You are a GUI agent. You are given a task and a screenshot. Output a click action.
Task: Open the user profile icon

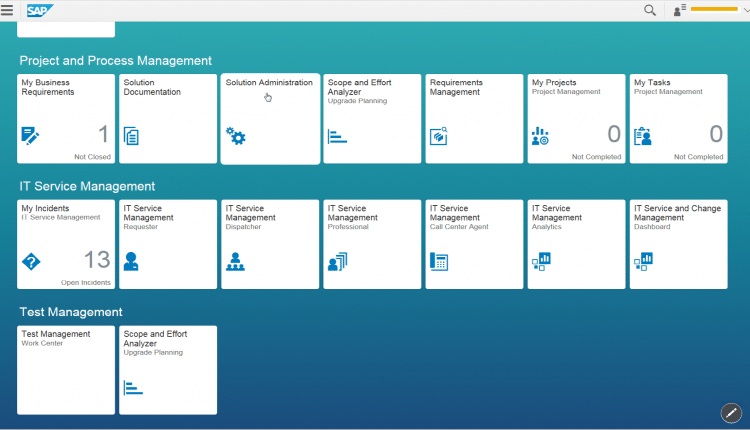[679, 10]
